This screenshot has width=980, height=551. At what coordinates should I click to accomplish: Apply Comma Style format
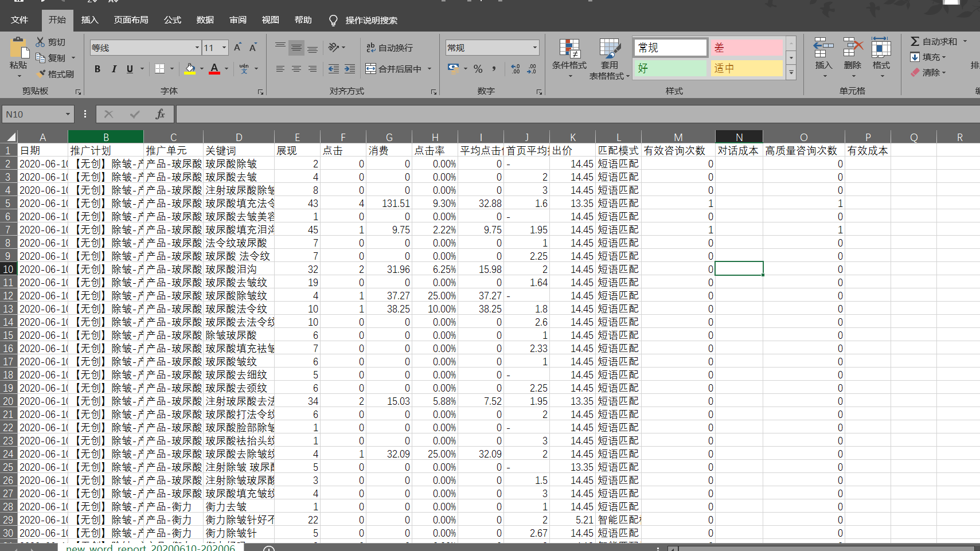point(494,69)
